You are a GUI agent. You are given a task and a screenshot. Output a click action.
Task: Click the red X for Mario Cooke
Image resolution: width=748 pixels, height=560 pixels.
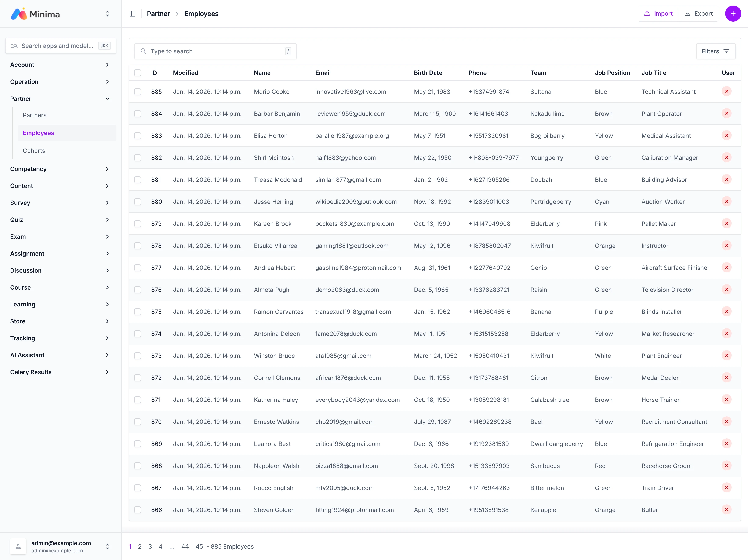tap(726, 91)
